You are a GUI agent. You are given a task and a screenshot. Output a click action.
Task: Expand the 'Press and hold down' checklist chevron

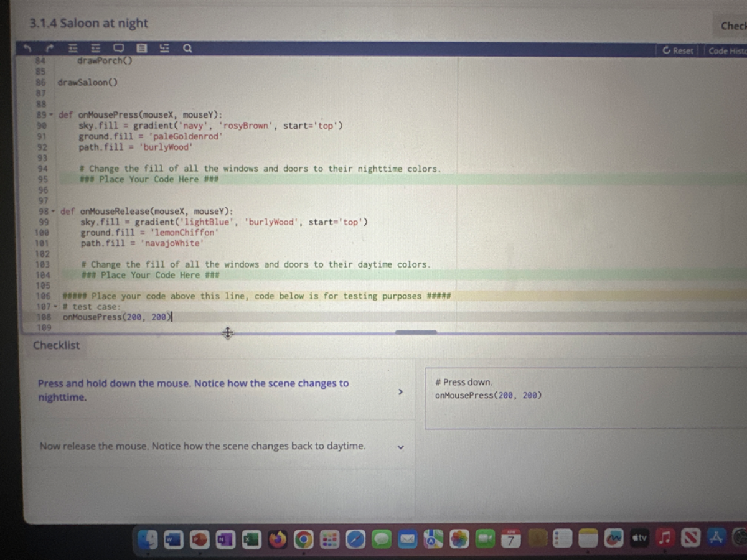[401, 392]
